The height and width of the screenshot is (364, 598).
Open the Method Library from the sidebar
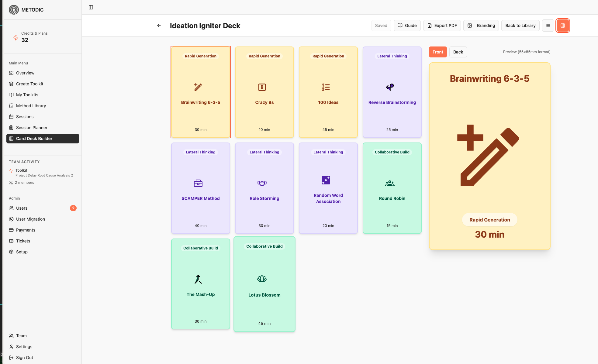point(31,105)
